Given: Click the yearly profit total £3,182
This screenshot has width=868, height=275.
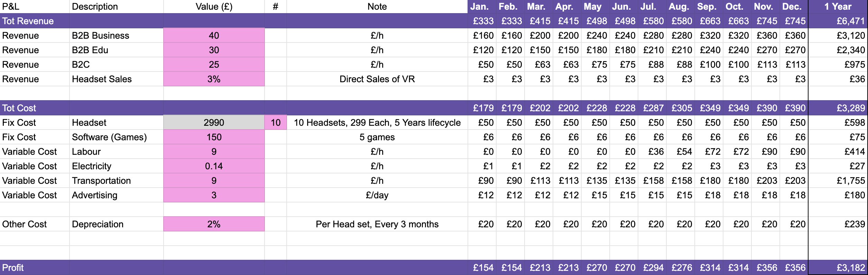Looking at the screenshot, I should pyautogui.click(x=850, y=268).
